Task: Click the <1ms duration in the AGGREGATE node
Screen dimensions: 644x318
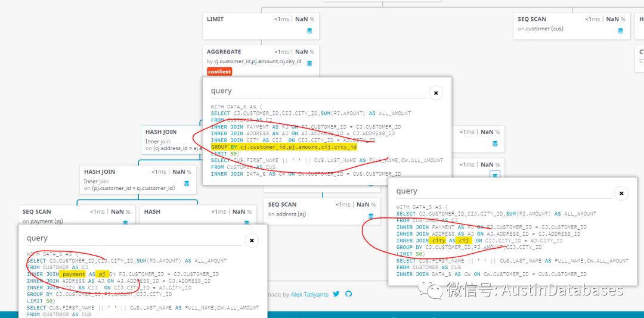Action: tap(281, 52)
